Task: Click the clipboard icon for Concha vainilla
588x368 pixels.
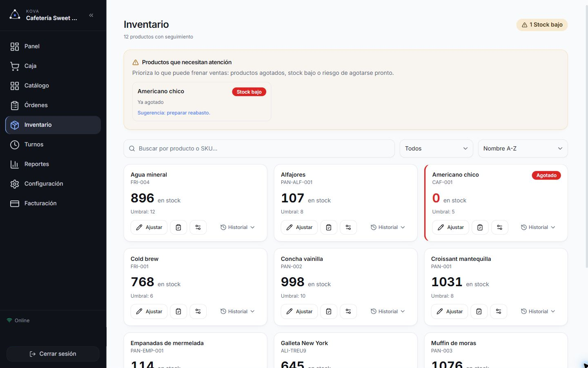Action: pos(329,312)
